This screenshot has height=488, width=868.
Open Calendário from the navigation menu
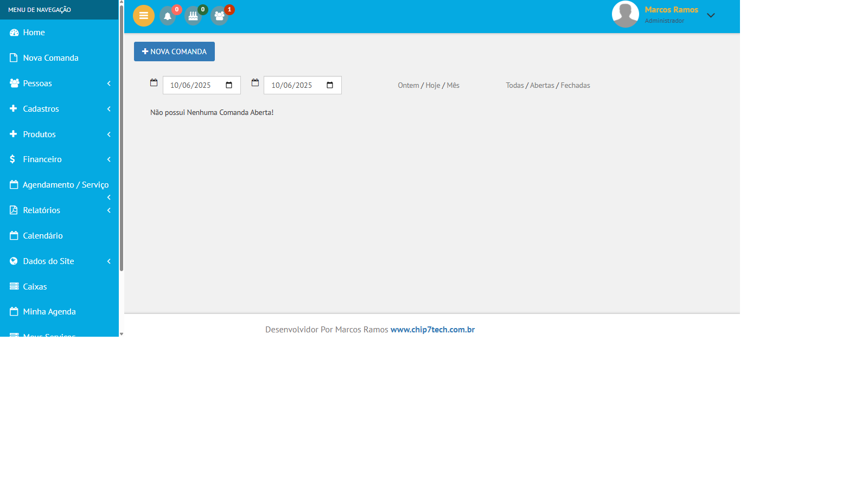[43, 236]
